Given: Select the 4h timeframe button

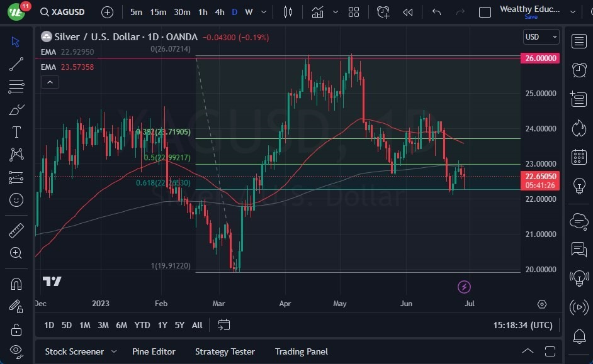Looking at the screenshot, I should pos(219,12).
